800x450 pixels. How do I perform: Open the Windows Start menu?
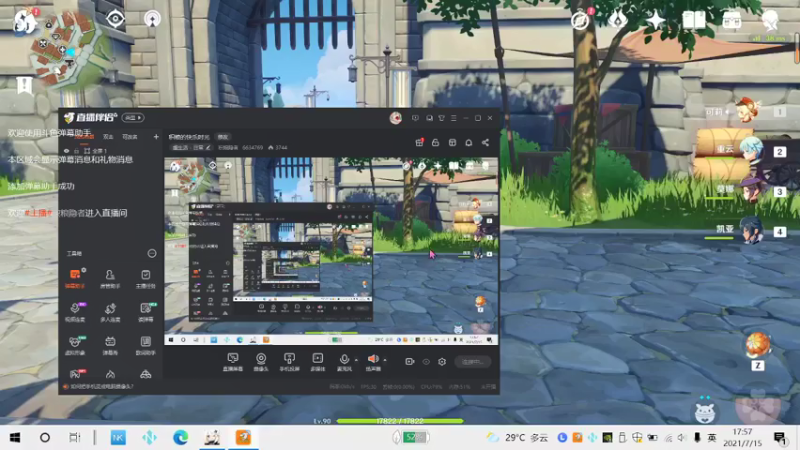click(x=15, y=438)
